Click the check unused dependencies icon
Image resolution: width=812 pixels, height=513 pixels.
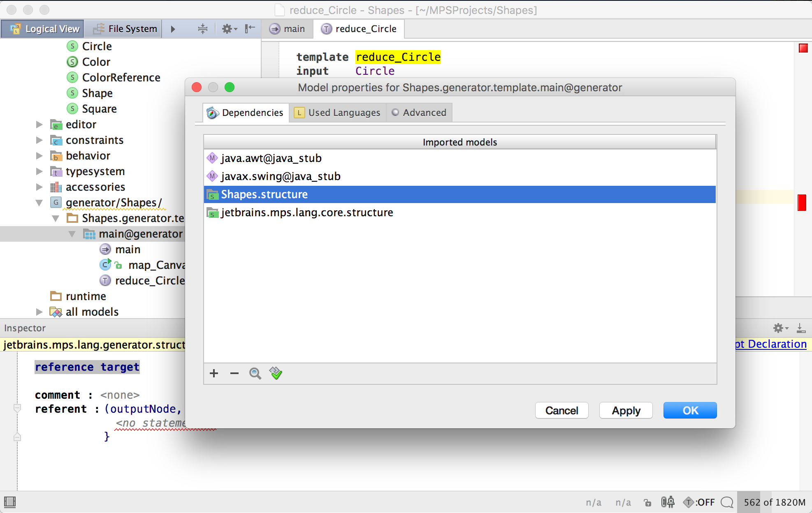[x=276, y=373]
